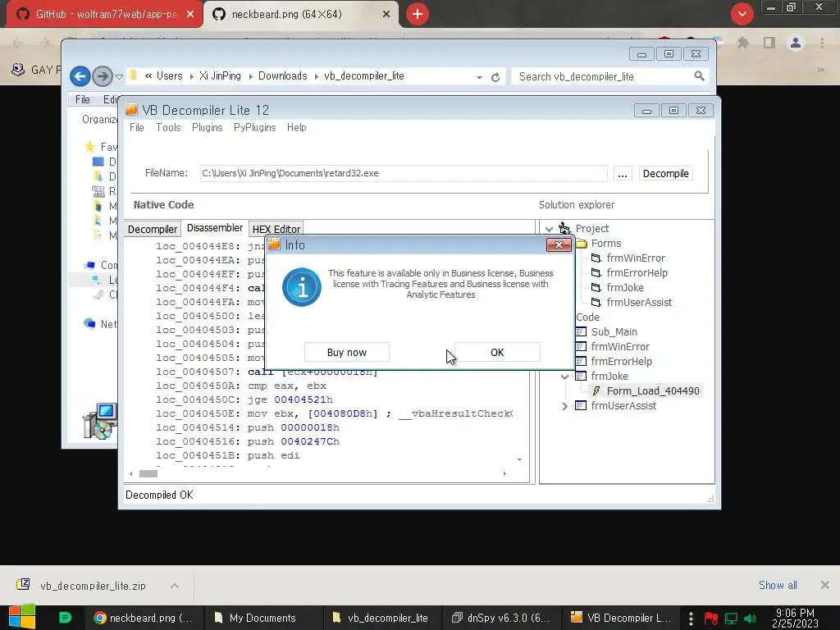Open the File menu in VB Decompiler

tap(137, 127)
